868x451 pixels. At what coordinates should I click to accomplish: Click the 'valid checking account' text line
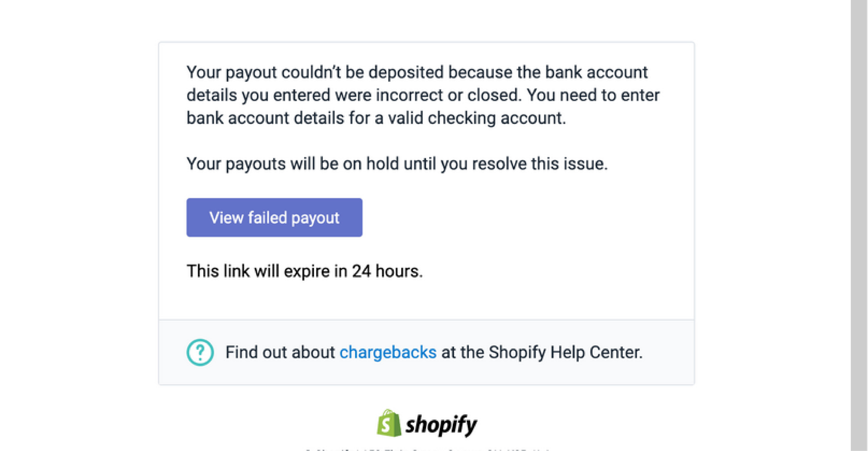(376, 118)
